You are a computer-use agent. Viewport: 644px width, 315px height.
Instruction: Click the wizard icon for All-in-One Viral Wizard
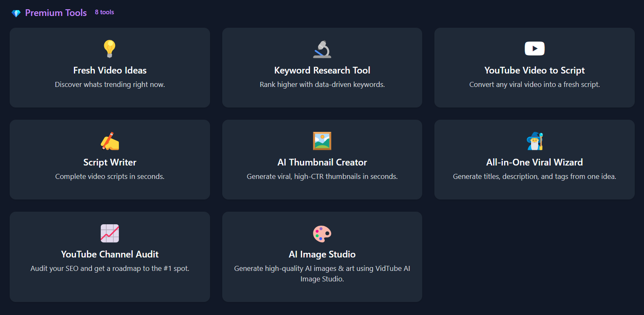click(x=534, y=141)
